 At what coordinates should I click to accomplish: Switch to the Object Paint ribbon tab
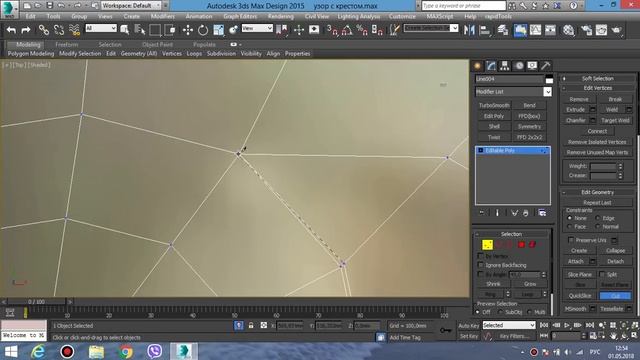click(x=158, y=44)
